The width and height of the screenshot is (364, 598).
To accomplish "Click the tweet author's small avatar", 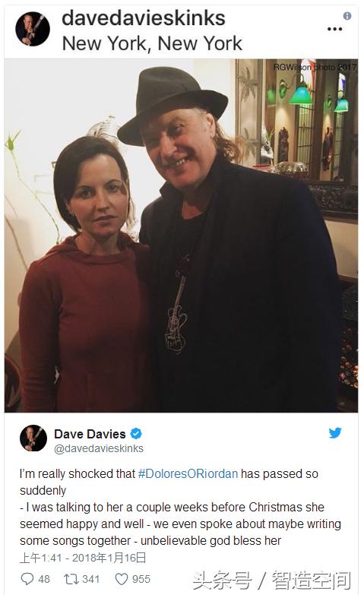I will click(x=33, y=438).
